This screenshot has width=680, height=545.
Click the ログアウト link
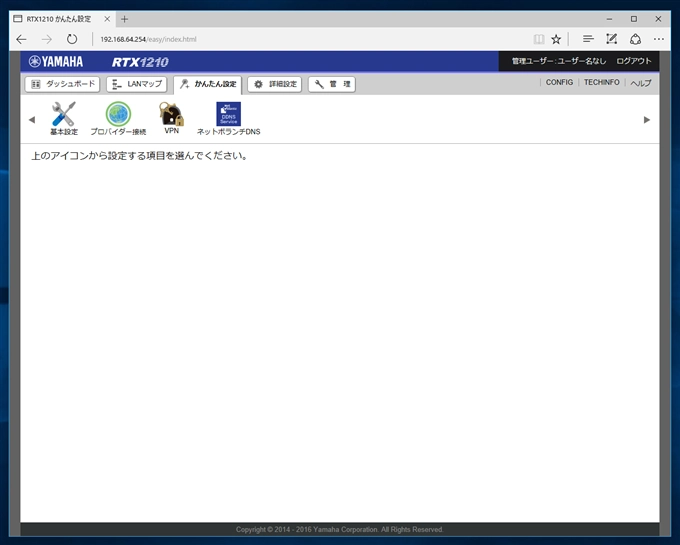point(634,61)
